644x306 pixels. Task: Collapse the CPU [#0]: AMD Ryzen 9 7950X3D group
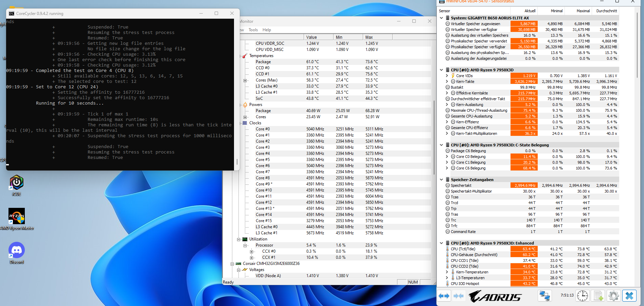point(442,70)
